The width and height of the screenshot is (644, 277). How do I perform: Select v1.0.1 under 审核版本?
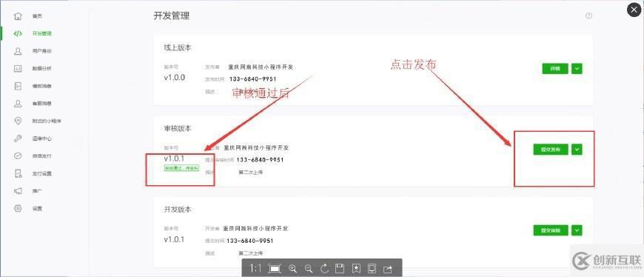(175, 158)
